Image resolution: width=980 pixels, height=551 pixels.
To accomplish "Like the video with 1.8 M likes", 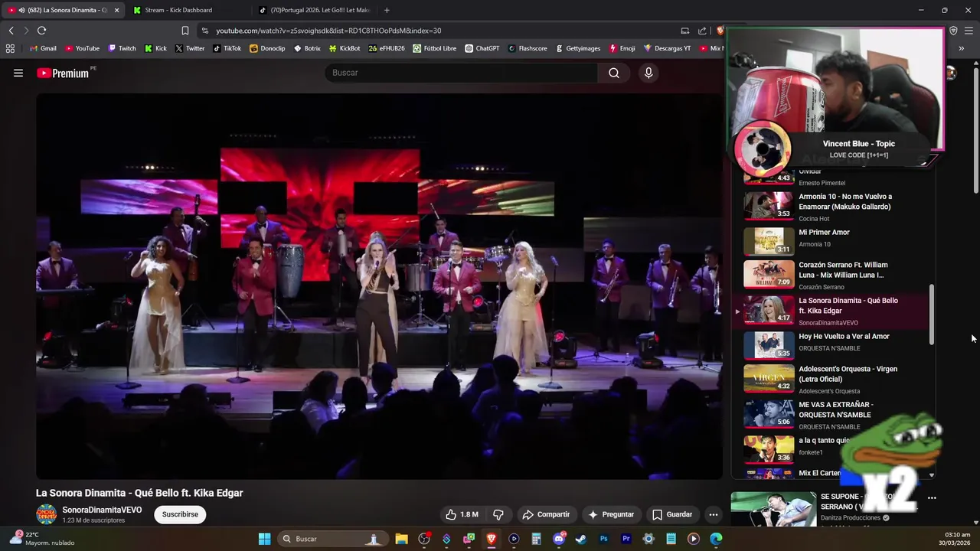I will pos(462,514).
